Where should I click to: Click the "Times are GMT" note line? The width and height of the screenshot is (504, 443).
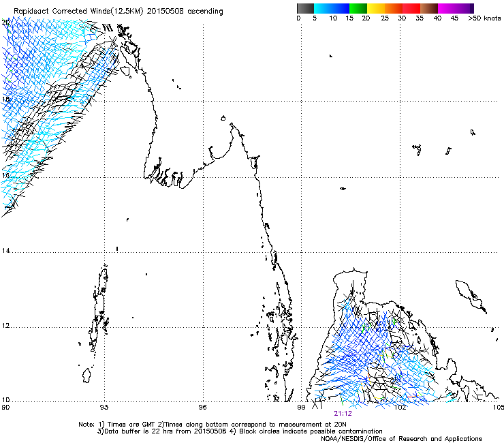tap(212, 425)
